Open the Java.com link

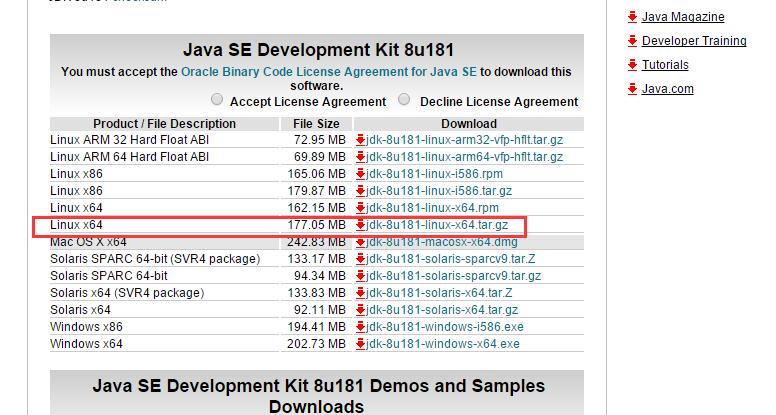point(668,89)
